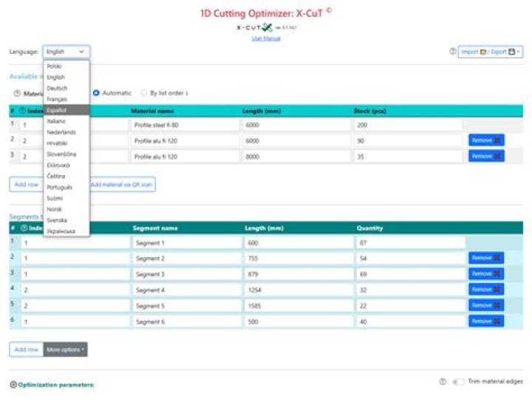Select the By list order radio button
Image resolution: width=532 pixels, height=404 pixels.
(144, 93)
